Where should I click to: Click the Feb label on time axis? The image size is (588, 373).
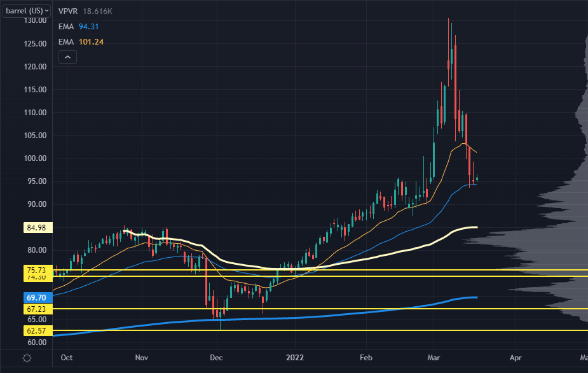(366, 358)
